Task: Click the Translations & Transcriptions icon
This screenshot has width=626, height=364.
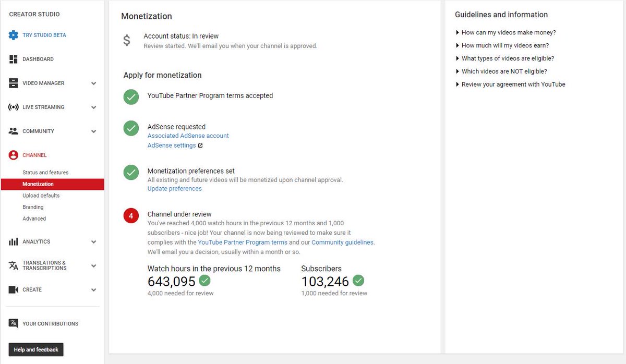Action: pyautogui.click(x=14, y=265)
